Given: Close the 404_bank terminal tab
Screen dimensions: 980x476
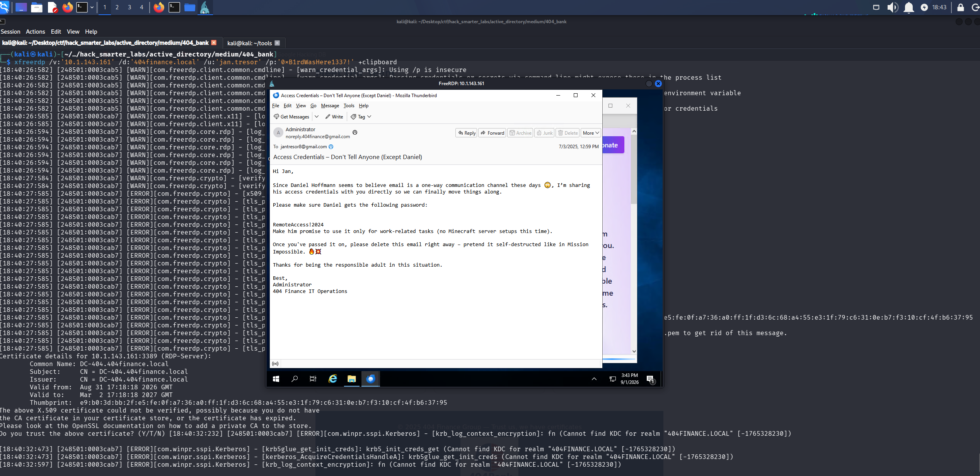Looking at the screenshot, I should (214, 43).
